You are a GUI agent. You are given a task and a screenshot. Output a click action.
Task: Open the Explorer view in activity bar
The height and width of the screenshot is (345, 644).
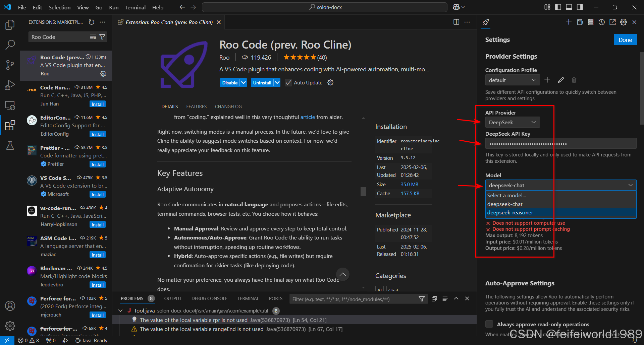(x=10, y=25)
